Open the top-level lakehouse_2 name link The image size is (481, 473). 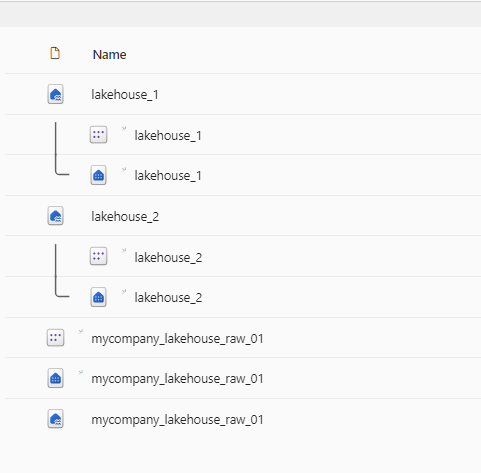pos(125,217)
